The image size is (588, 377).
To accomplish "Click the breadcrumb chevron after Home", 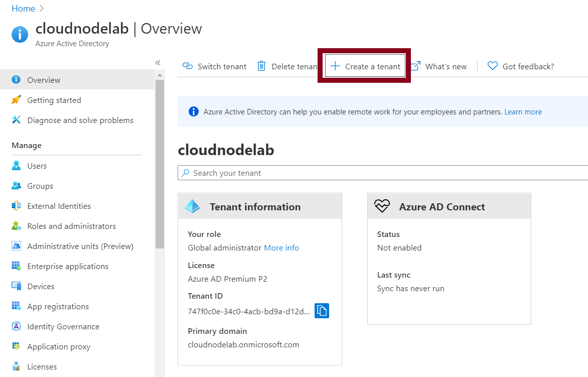I will [42, 8].
